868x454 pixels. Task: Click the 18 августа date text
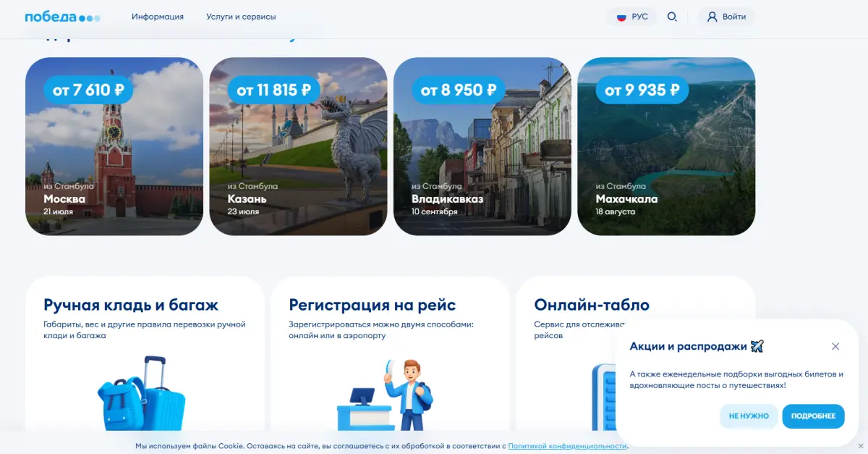point(616,212)
